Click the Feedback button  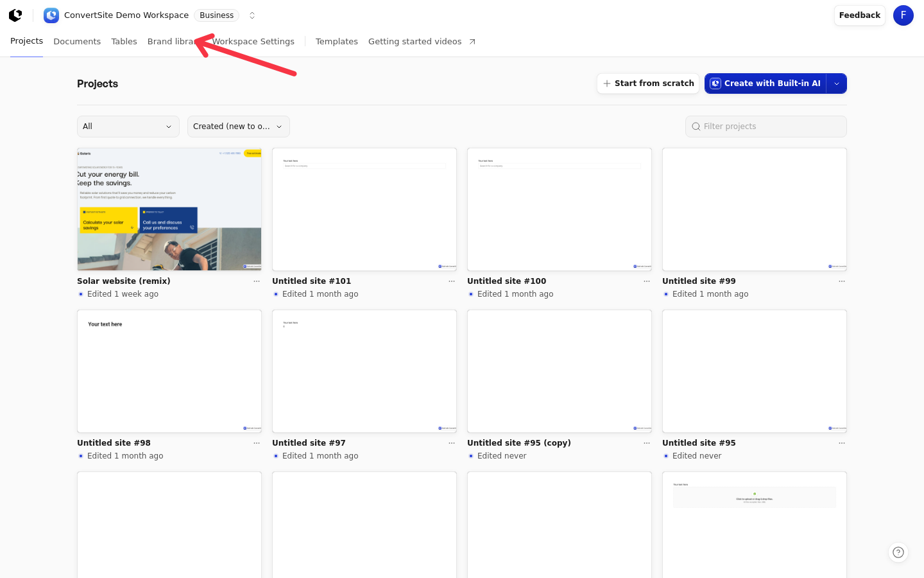coord(860,15)
